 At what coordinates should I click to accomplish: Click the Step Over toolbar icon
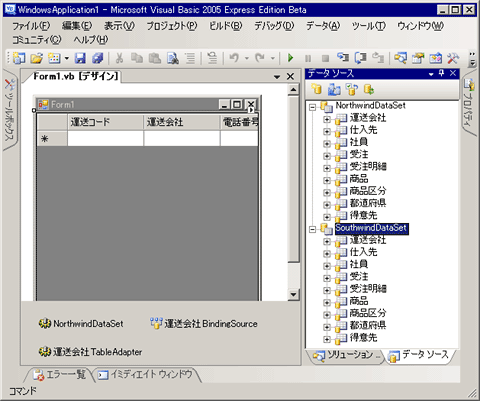coord(360,58)
